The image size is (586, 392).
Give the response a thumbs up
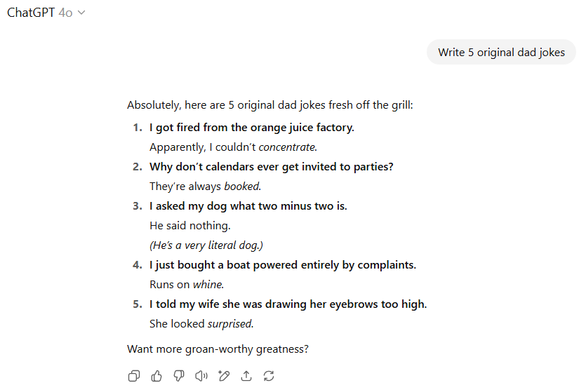pyautogui.click(x=157, y=376)
